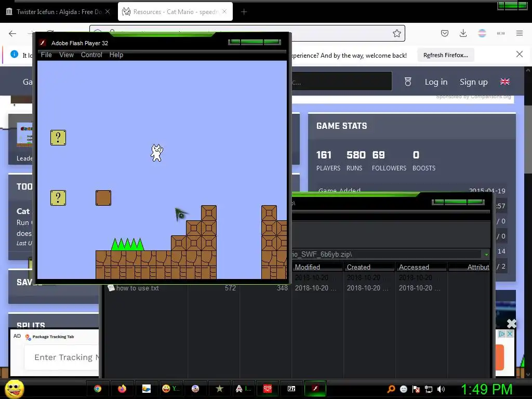This screenshot has width=532, height=399.
Task: Close the Resources - Cat Mario tab
Action: [x=224, y=11]
